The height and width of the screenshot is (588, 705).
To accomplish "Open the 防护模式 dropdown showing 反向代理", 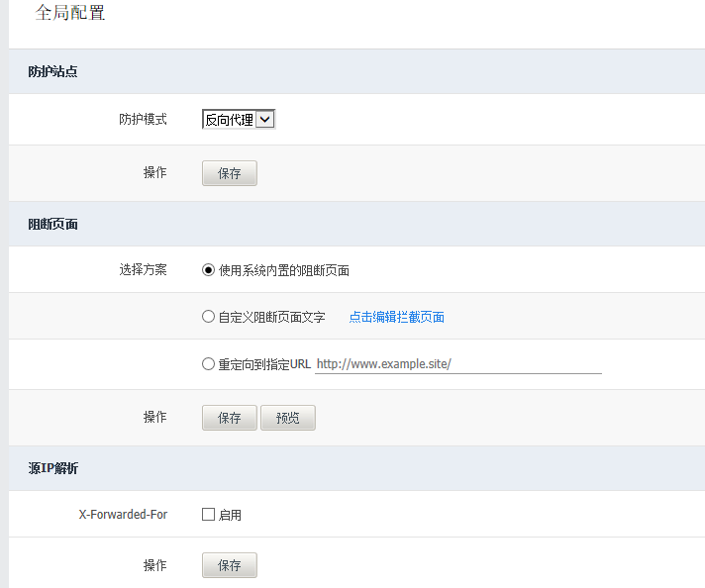I will coord(239,120).
